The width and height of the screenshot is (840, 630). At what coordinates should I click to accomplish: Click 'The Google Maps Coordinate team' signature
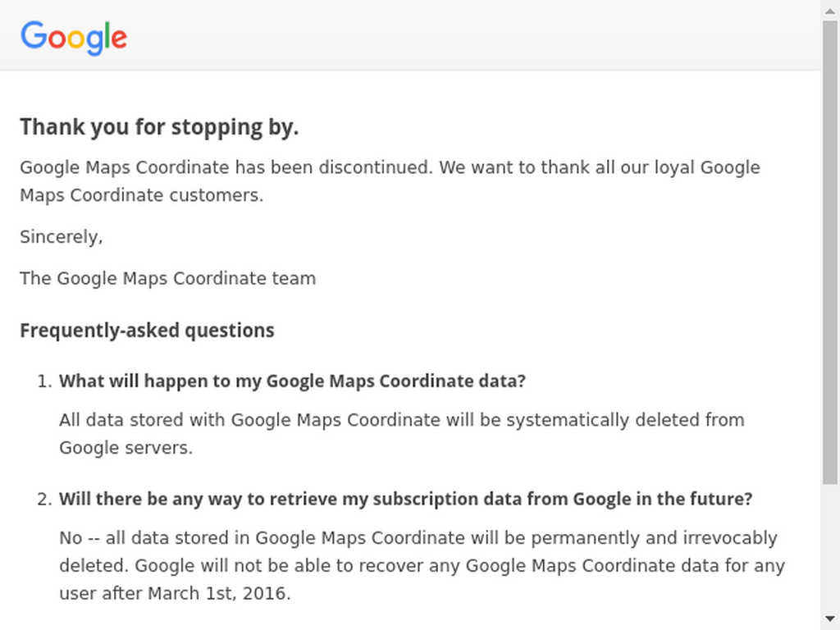pyautogui.click(x=167, y=279)
